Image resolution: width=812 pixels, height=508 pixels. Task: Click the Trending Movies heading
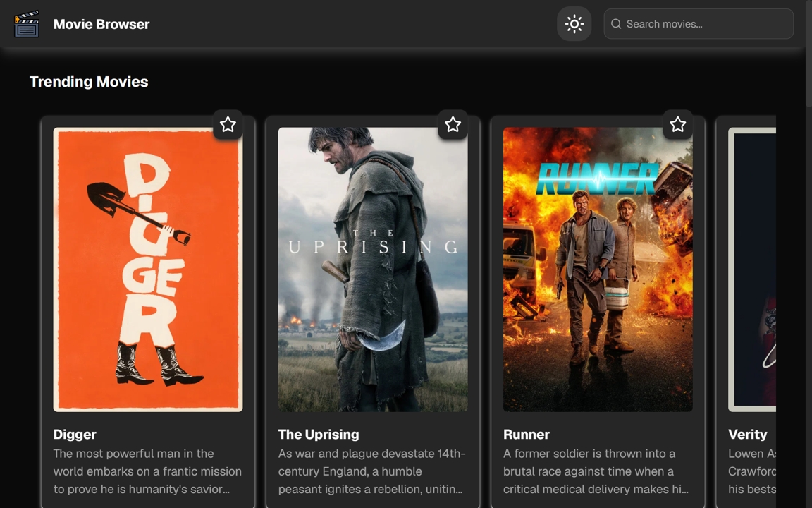click(89, 82)
